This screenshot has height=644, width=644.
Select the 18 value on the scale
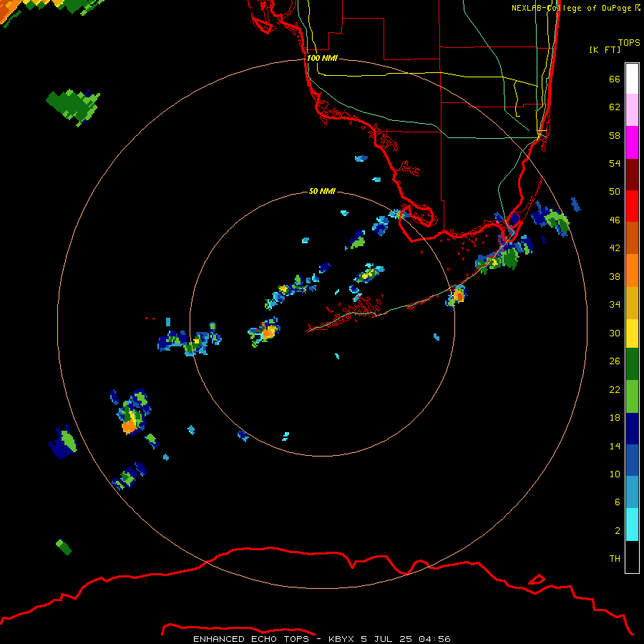point(615,418)
